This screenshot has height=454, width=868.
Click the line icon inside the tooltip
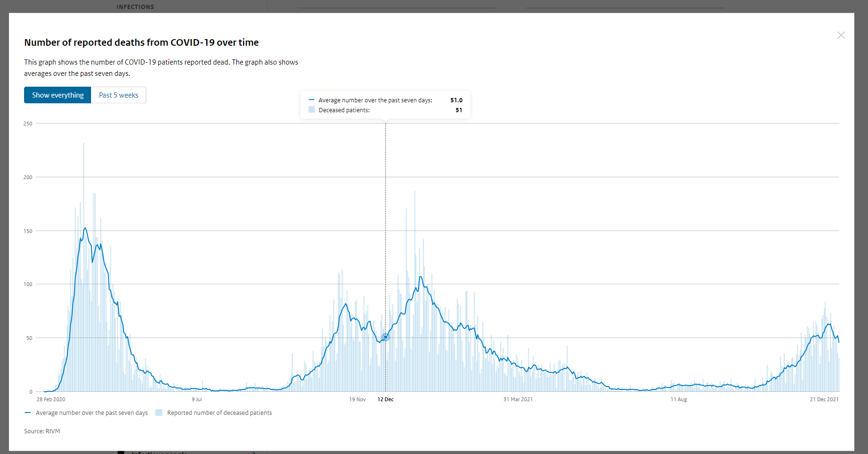pyautogui.click(x=311, y=100)
